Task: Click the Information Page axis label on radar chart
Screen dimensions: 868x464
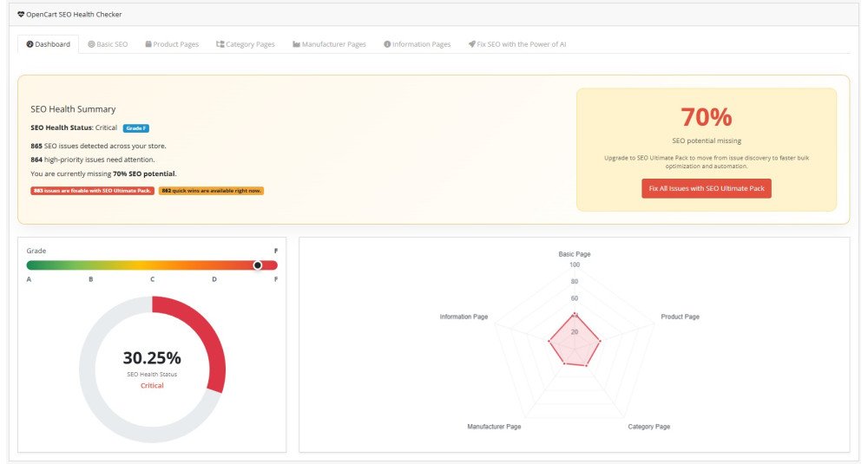Action: click(x=464, y=317)
